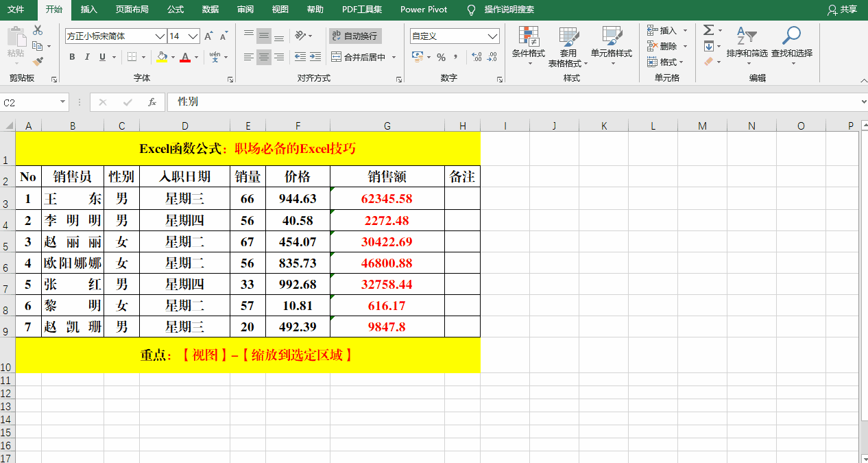868x463 pixels.
Task: Open the 自定义 number format dropdown
Action: tap(492, 35)
